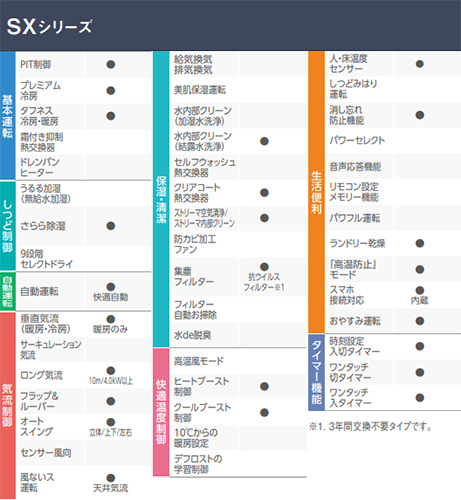Click the dot next to プレミアム冷房
Image resolution: width=461 pixels, height=500 pixels.
pyautogui.click(x=111, y=90)
